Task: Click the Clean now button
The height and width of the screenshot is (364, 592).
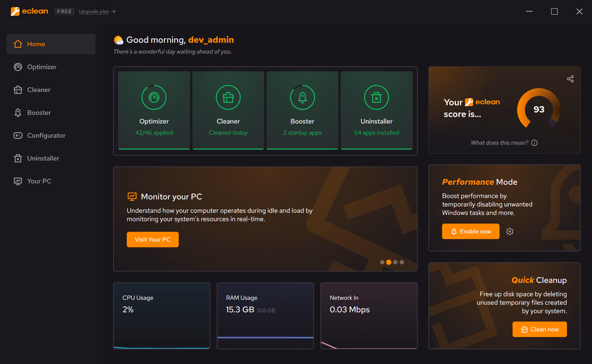Action: (x=540, y=329)
